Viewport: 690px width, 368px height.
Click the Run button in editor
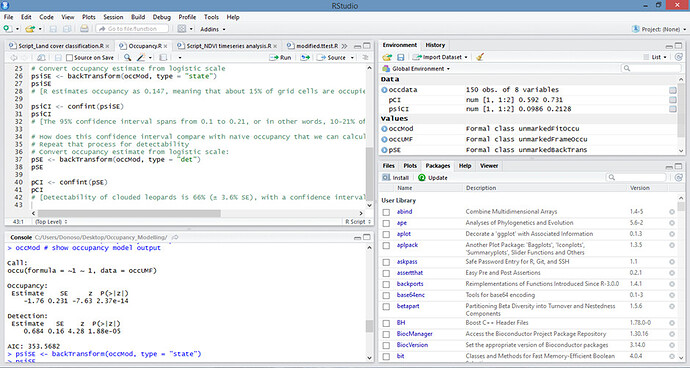tap(281, 57)
